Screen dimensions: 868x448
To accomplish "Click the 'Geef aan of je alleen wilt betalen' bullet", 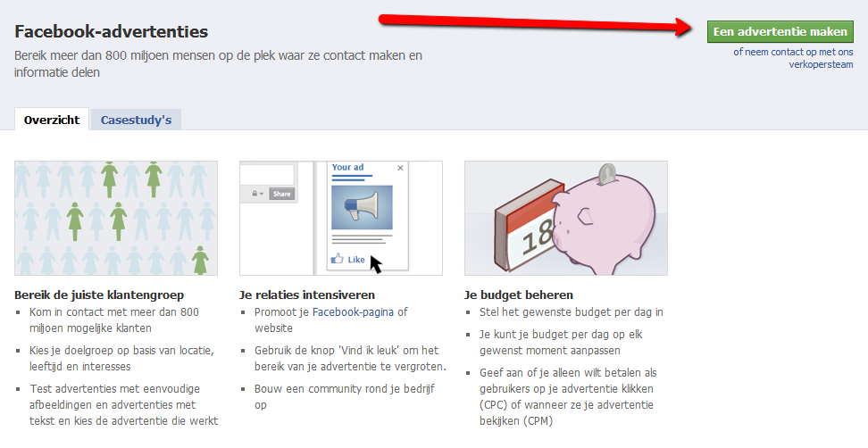I will [568, 396].
